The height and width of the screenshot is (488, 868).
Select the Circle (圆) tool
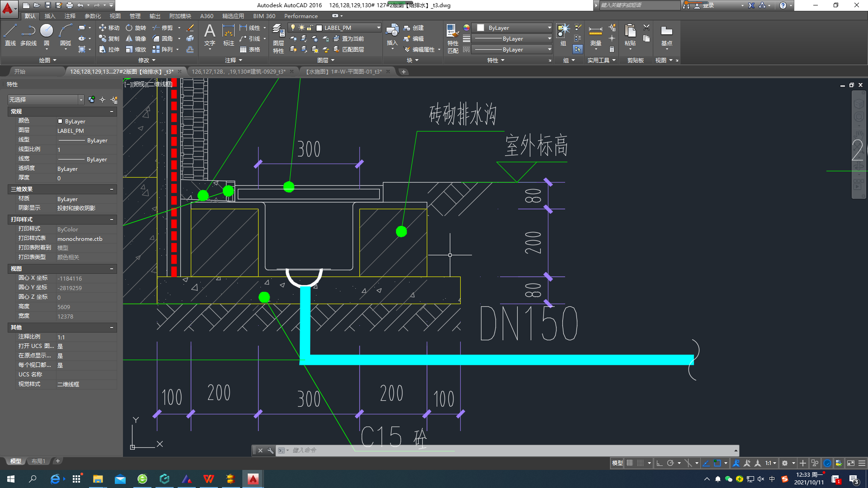click(47, 35)
